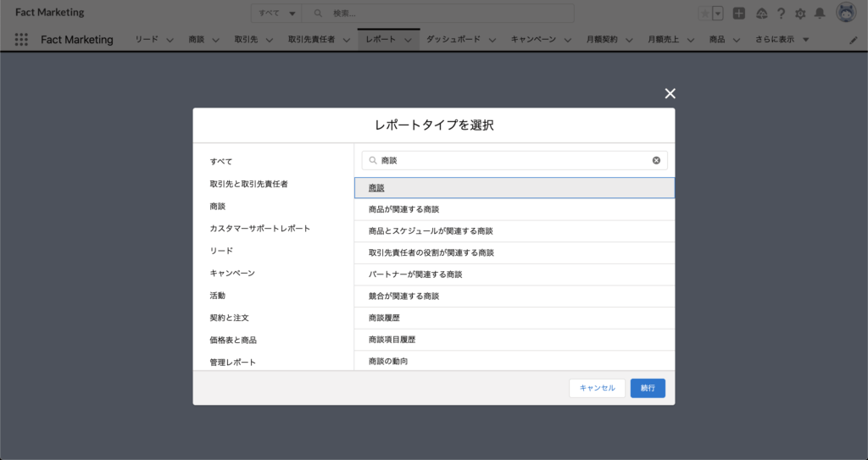Choose 商品が関連する商談 report type
This screenshot has width=868, height=460.
[x=515, y=209]
